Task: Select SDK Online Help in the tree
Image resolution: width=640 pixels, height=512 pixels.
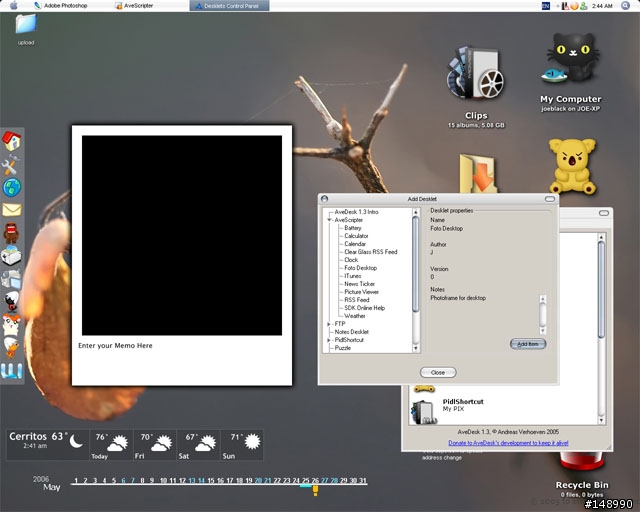Action: pos(364,308)
